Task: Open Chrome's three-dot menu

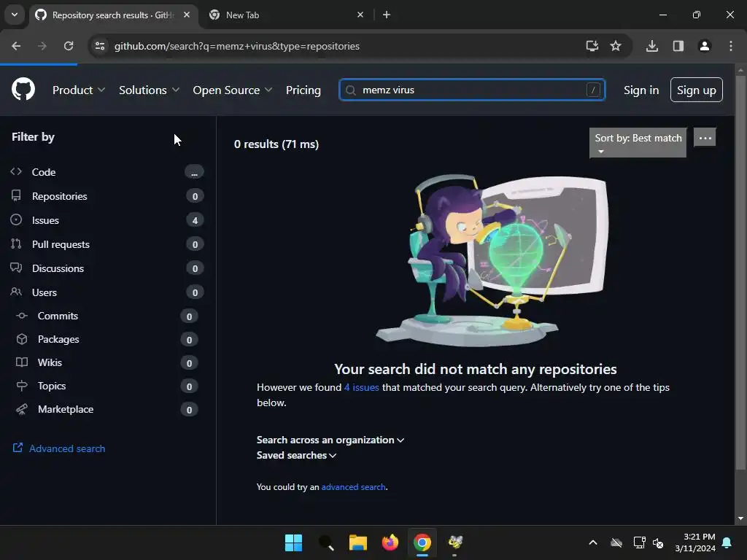Action: pyautogui.click(x=731, y=46)
